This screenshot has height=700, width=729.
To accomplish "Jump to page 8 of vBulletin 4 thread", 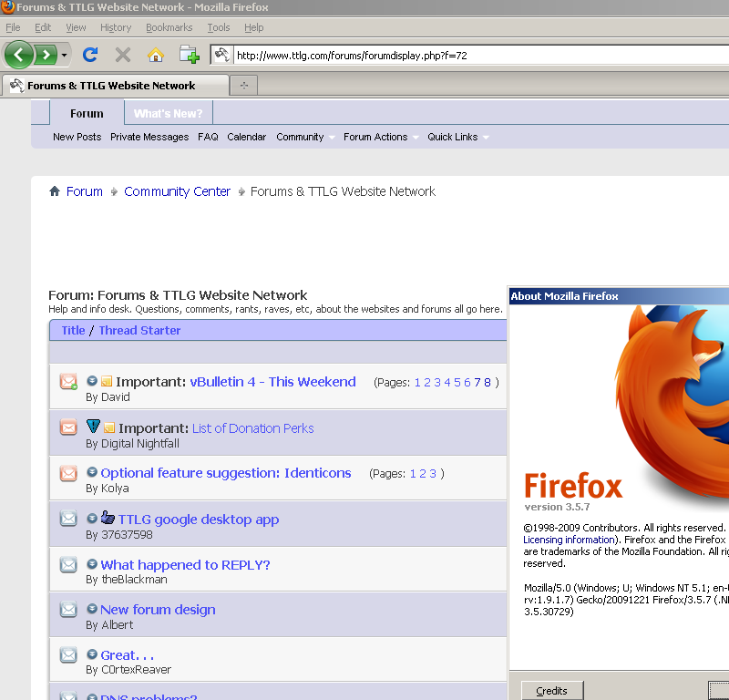I will pyautogui.click(x=487, y=382).
